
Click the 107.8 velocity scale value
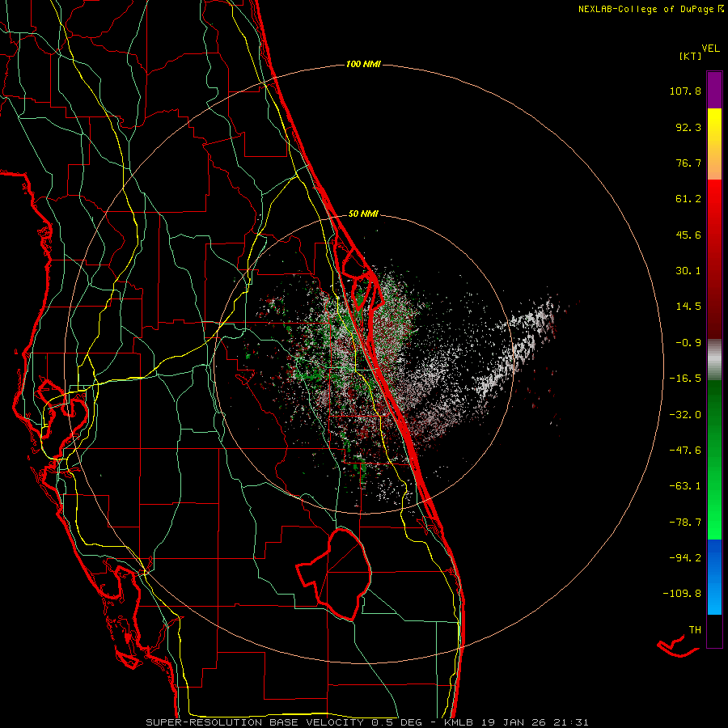tap(685, 91)
